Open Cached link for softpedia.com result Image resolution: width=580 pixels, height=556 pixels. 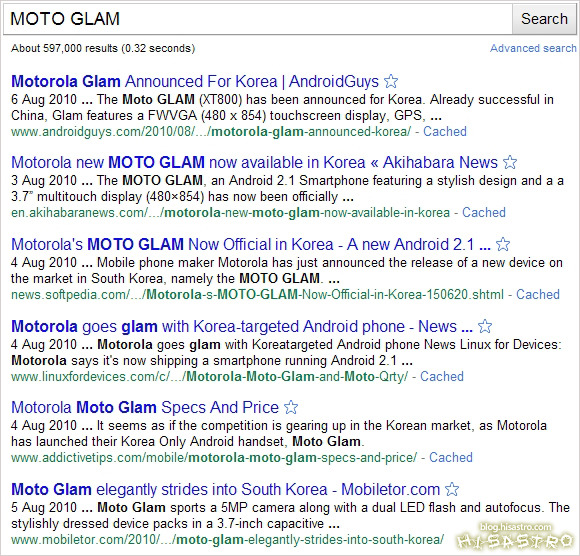click(538, 294)
